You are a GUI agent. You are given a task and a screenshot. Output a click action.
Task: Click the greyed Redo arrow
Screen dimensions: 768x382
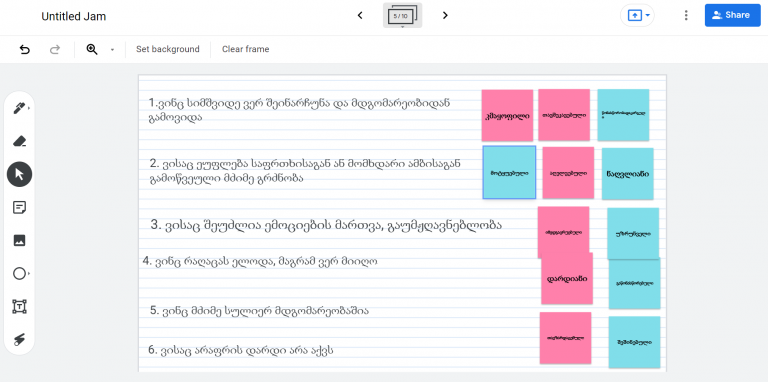55,49
